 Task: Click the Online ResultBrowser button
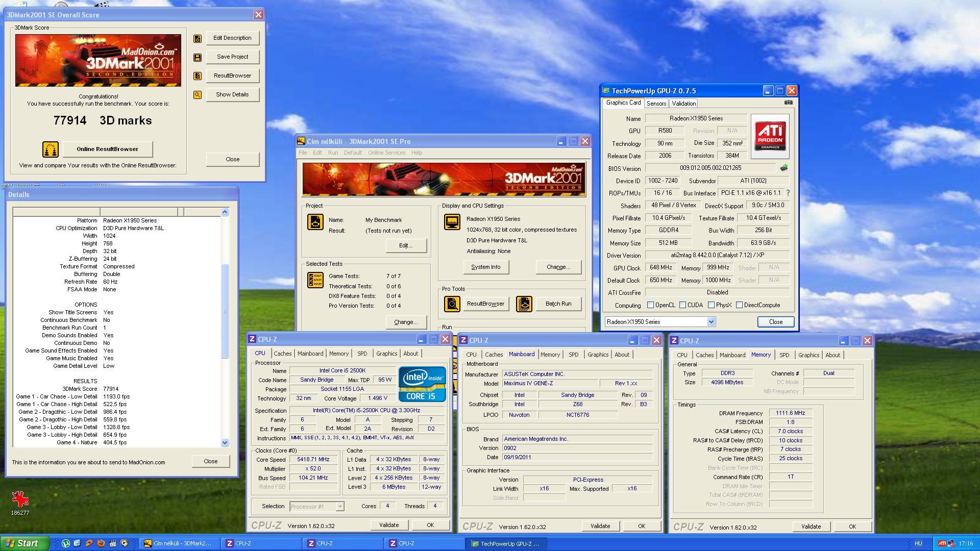(x=107, y=149)
